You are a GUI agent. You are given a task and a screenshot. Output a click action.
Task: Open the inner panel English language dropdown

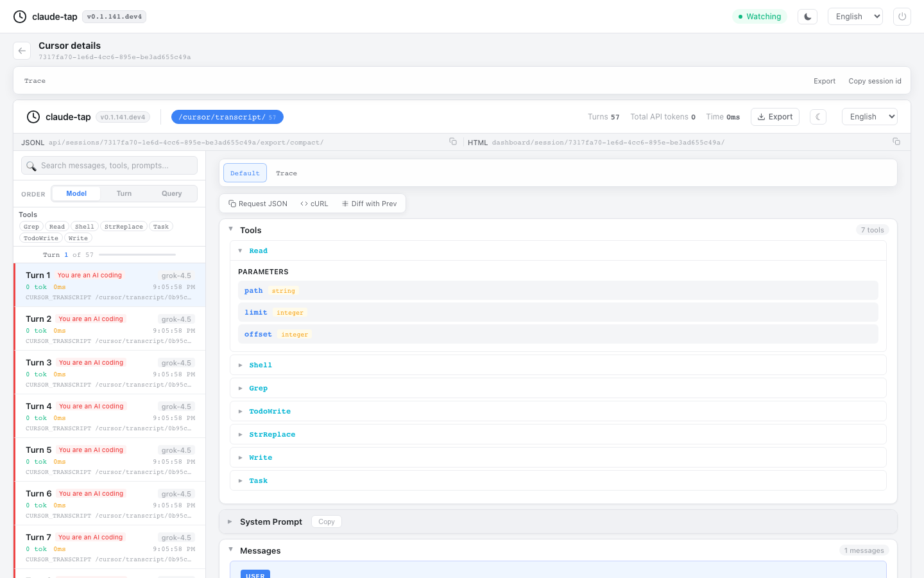point(869,117)
